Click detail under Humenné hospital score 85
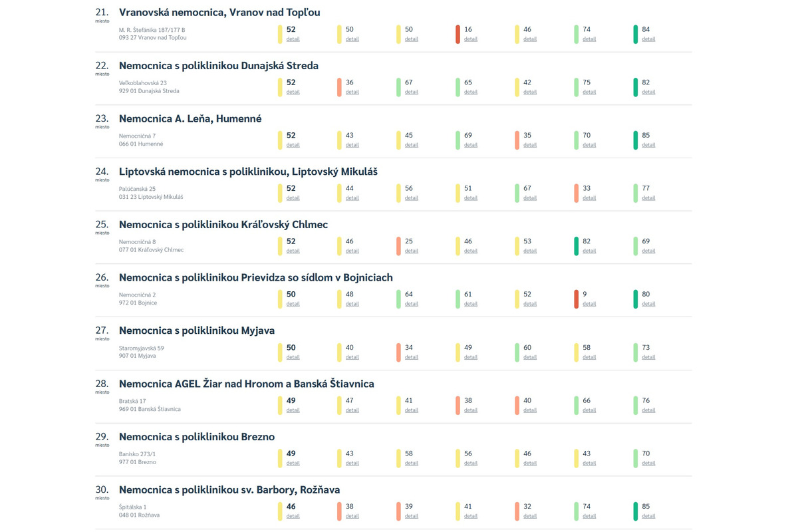The width and height of the screenshot is (798, 532). (648, 145)
